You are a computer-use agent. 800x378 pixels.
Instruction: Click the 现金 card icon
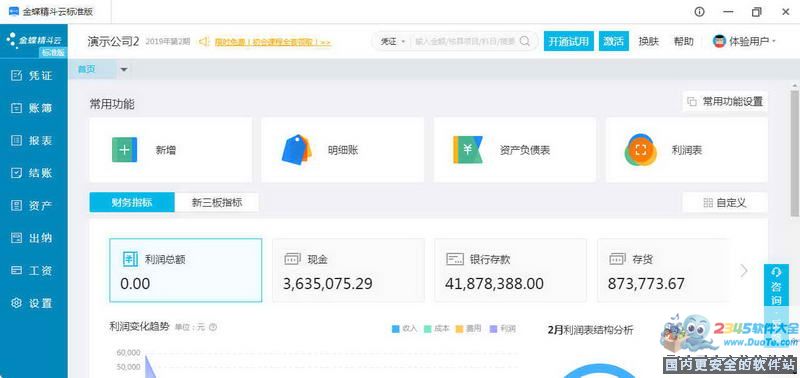pyautogui.click(x=293, y=259)
